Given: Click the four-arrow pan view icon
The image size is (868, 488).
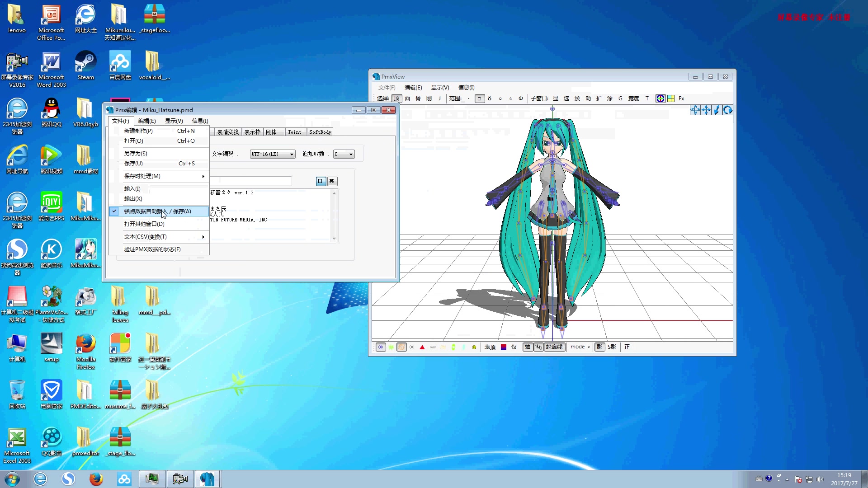Looking at the screenshot, I should [x=706, y=110].
